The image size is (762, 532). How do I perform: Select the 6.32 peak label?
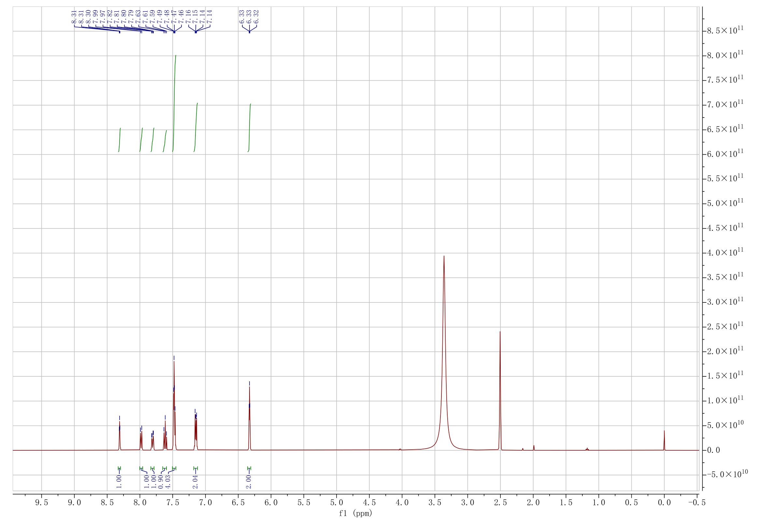pyautogui.click(x=256, y=17)
